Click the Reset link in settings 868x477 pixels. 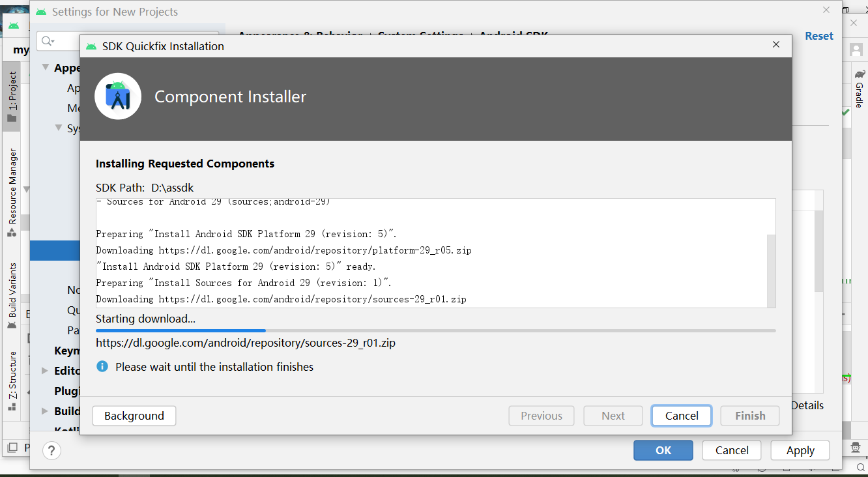point(819,36)
